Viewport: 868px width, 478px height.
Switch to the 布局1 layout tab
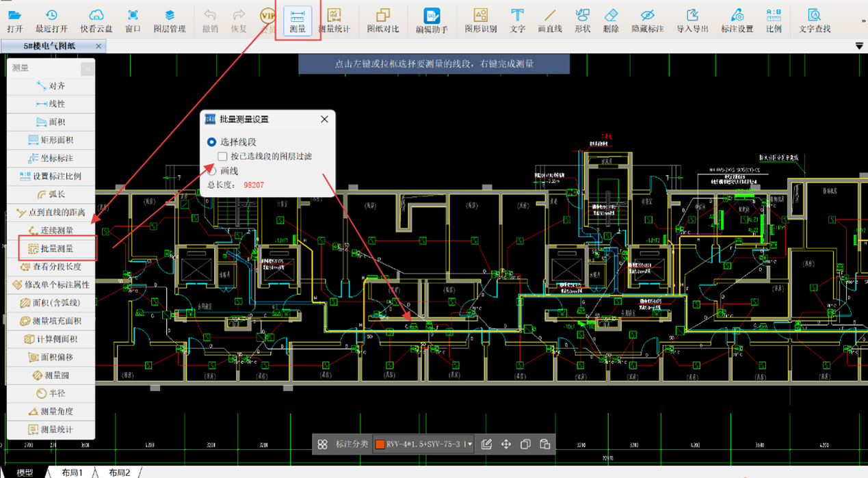pyautogui.click(x=72, y=473)
